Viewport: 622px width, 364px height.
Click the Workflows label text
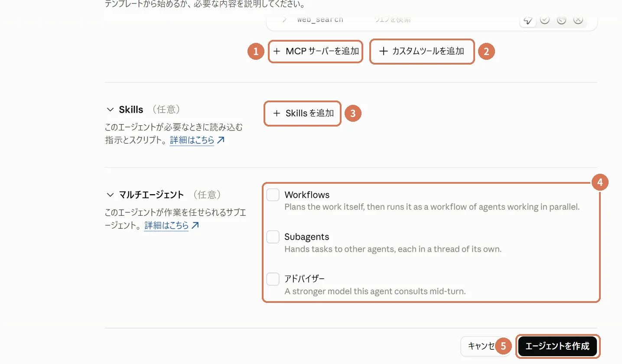[x=307, y=195]
